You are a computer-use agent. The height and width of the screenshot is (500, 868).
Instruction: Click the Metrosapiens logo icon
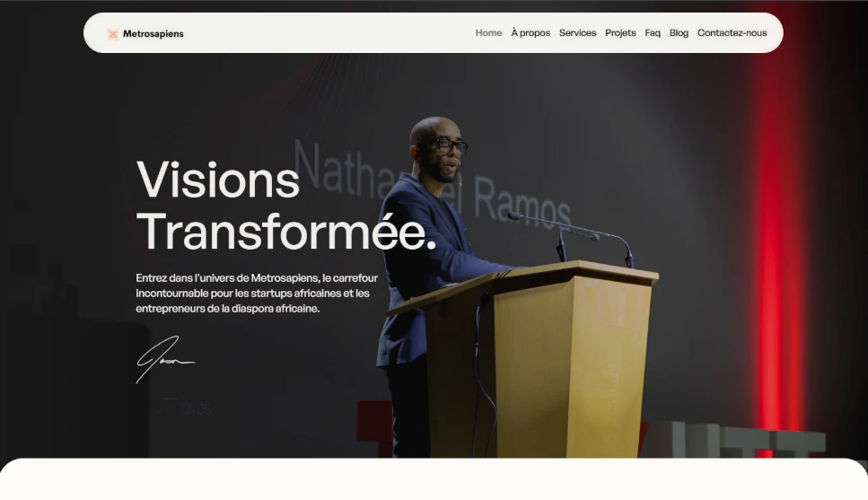pos(113,34)
